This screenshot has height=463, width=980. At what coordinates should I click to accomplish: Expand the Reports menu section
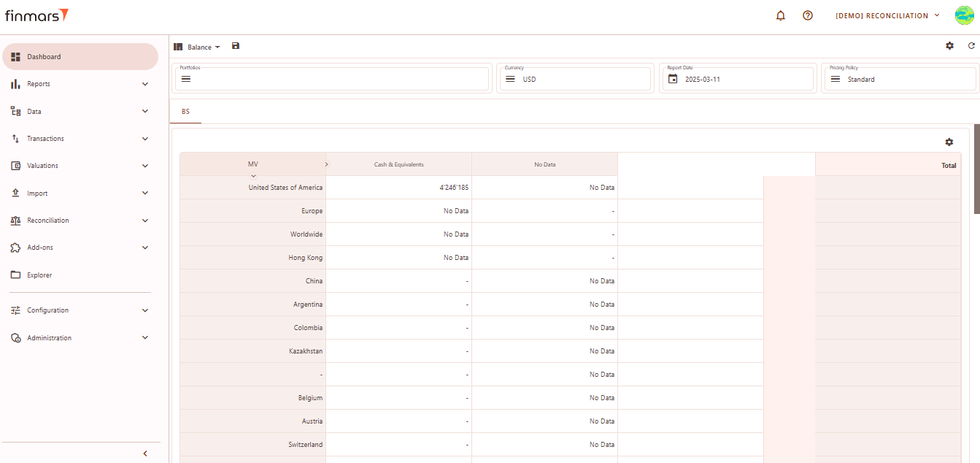pyautogui.click(x=80, y=84)
